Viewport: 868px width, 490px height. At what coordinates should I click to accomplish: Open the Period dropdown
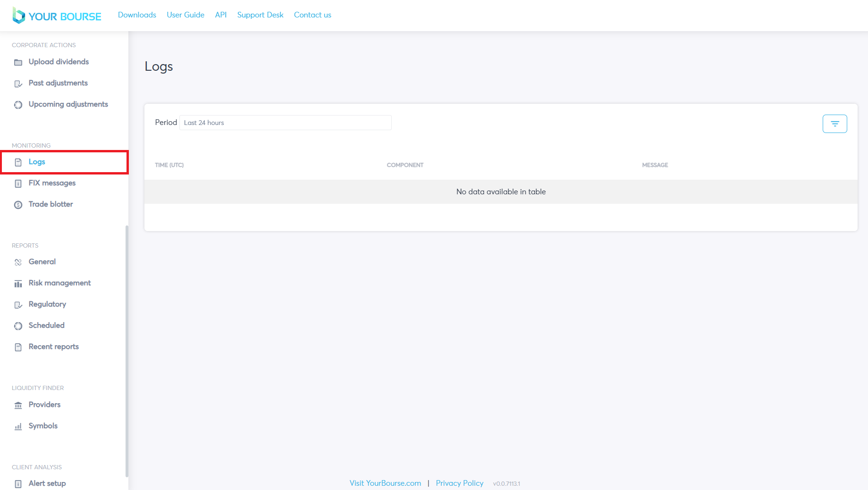(285, 123)
